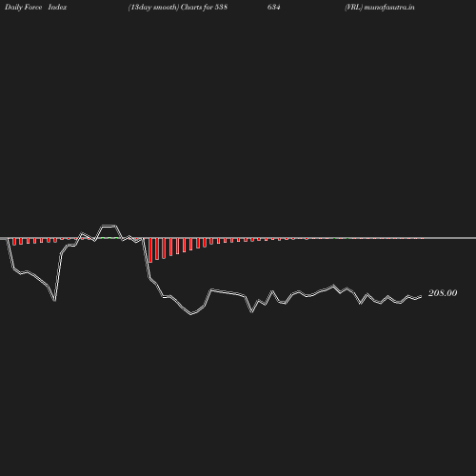Click the '(VRL) munafasutra.in' text
Screen dimensions: 476x476
[x=380, y=8]
